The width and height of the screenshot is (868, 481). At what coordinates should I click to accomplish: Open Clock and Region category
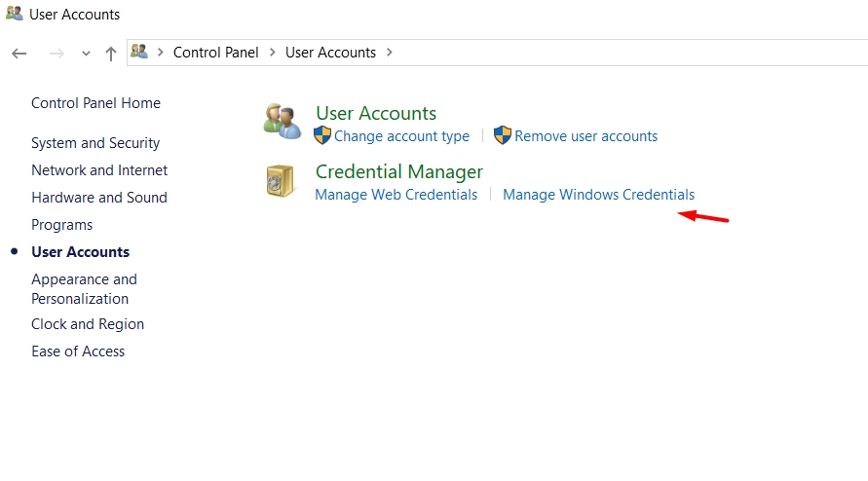point(88,324)
